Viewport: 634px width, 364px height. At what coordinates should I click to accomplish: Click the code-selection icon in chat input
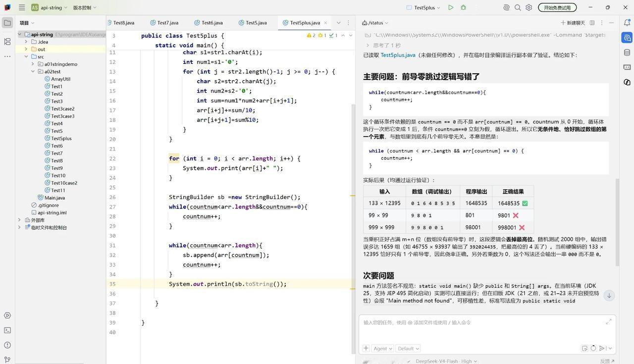click(584, 348)
